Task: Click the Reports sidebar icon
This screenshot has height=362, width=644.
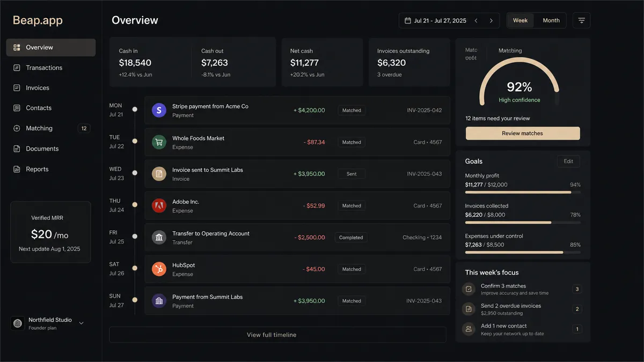Action: coord(17,169)
